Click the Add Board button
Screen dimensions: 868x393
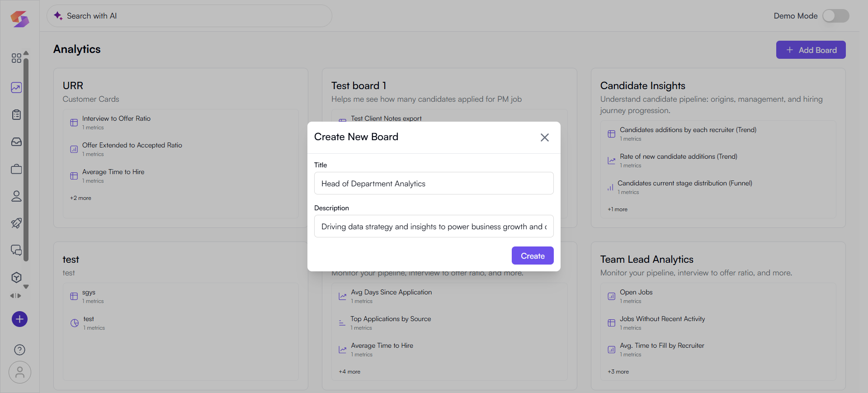(811, 50)
